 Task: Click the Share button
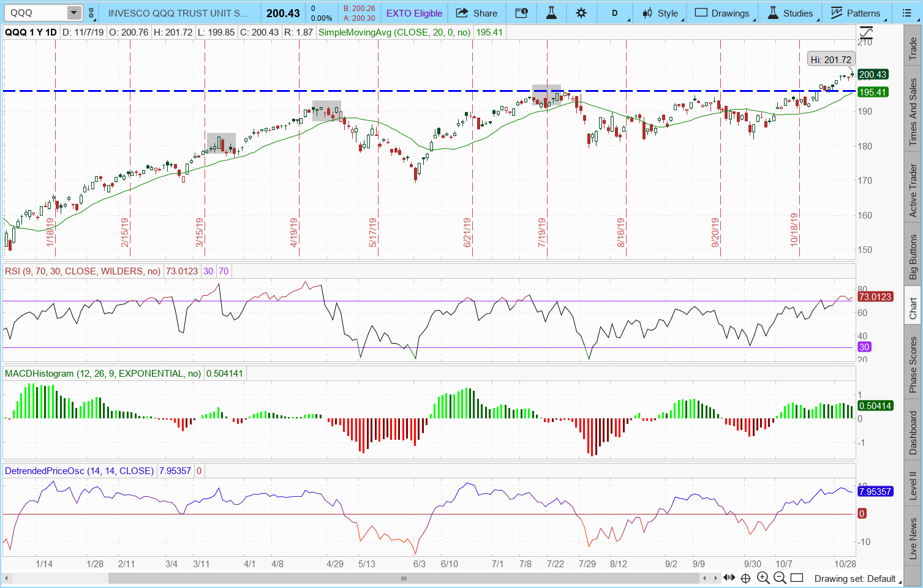477,13
